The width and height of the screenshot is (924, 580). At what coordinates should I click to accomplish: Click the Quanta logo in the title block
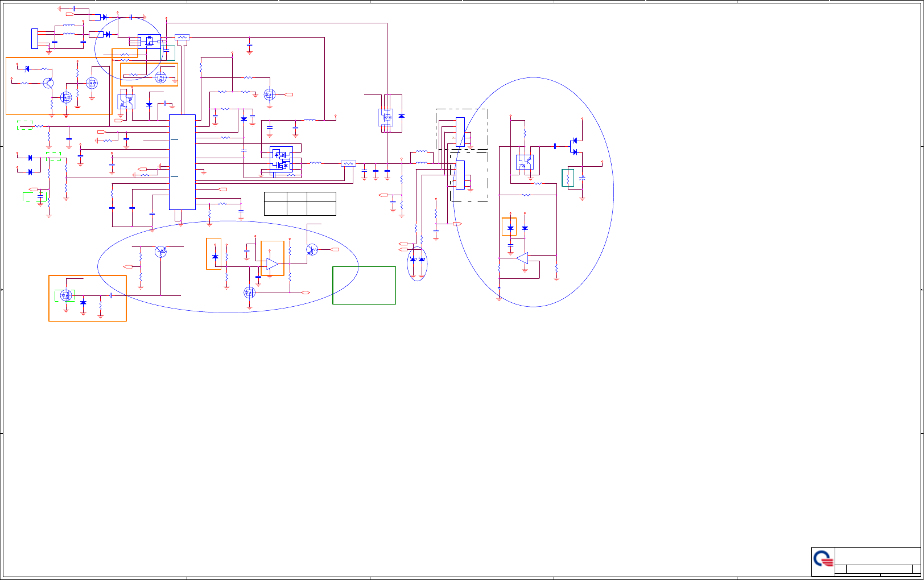point(823,559)
